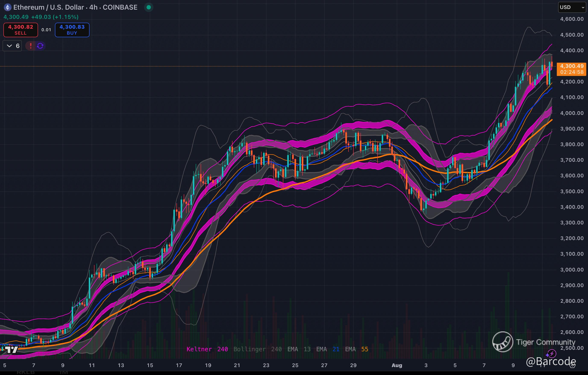Toggle the Keltner 240 indicator label
Screen dimensions: 588x375
tap(207, 349)
